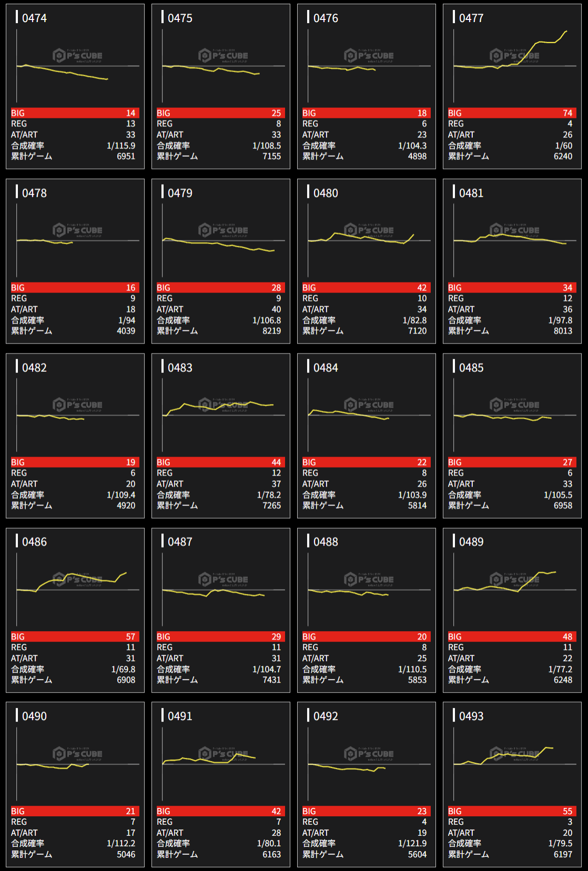This screenshot has width=588, height=871.
Task: Click the P's CUBE logo on machine 0476
Action: (369, 55)
